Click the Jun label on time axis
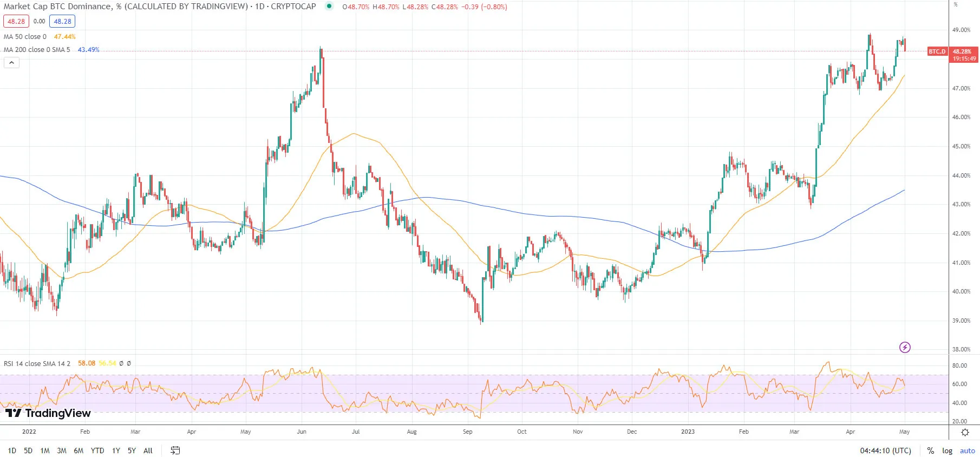This screenshot has height=457, width=980. pyautogui.click(x=302, y=432)
